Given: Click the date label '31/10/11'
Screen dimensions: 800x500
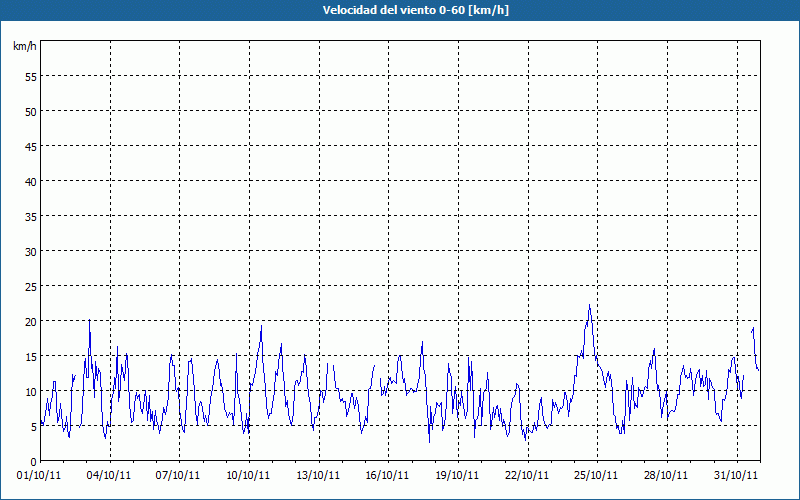Looking at the screenshot, I should tap(736, 476).
